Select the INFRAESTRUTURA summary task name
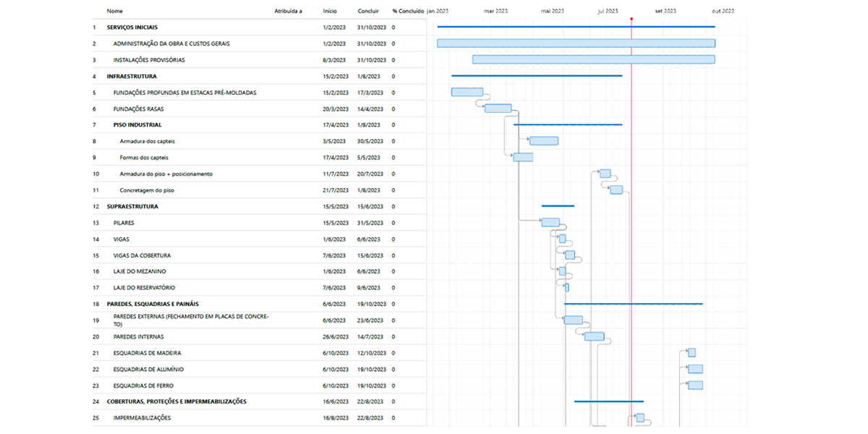The width and height of the screenshot is (868, 434). click(x=132, y=76)
